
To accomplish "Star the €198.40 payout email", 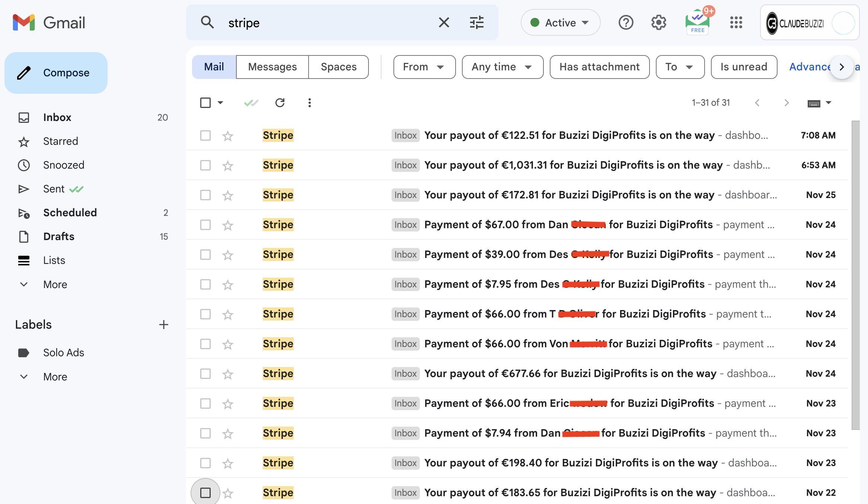I will 227,463.
